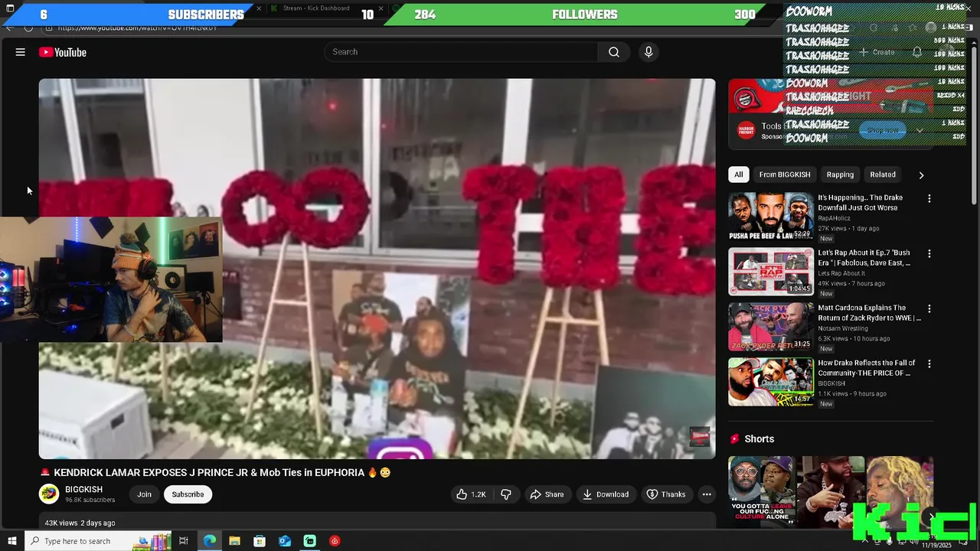Open menu for How Drake Reflects video
Screen dimensions: 980x551
point(929,364)
